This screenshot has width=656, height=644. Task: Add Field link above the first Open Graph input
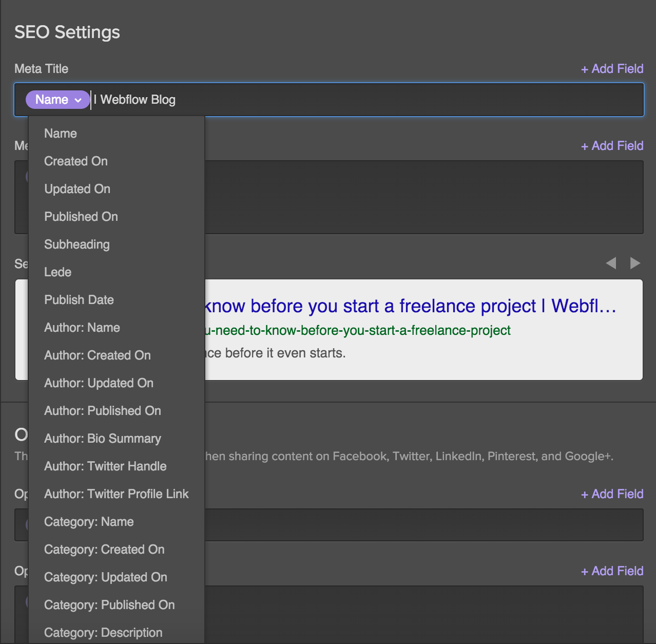click(x=612, y=494)
